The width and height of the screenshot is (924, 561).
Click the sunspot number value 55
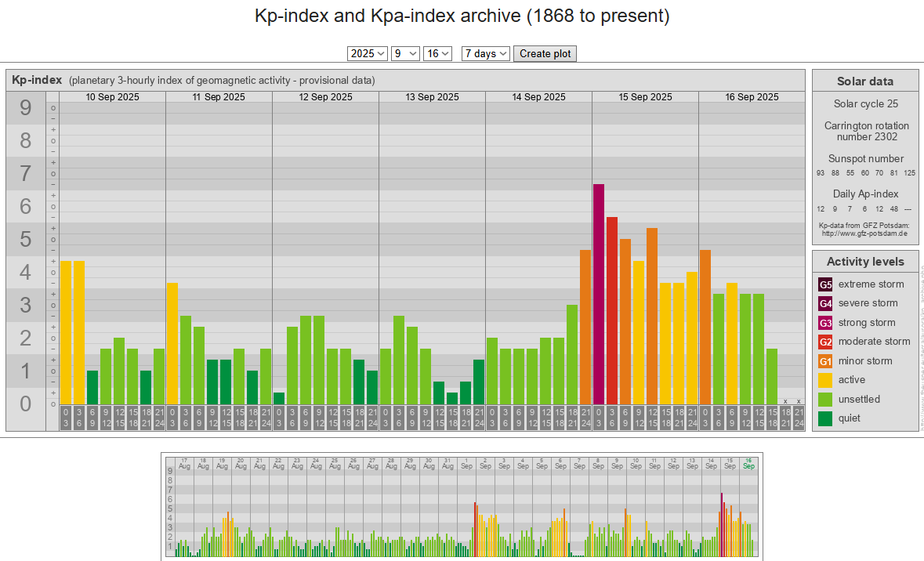850,172
